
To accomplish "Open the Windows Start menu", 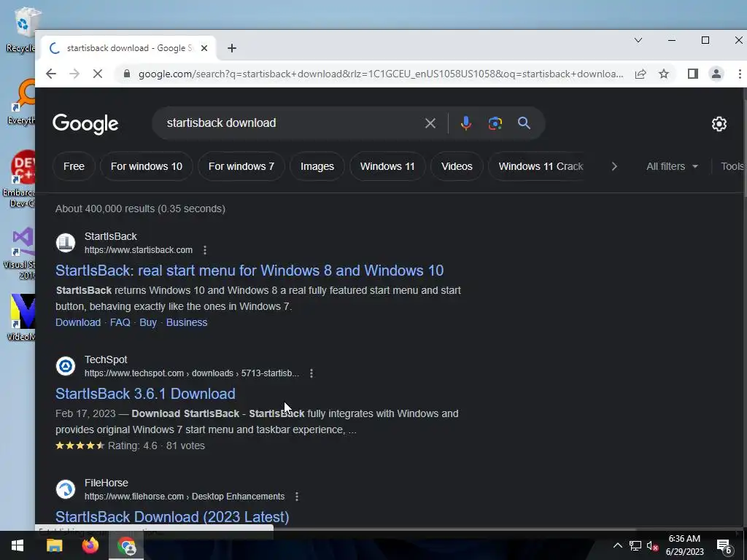I will coord(18,545).
